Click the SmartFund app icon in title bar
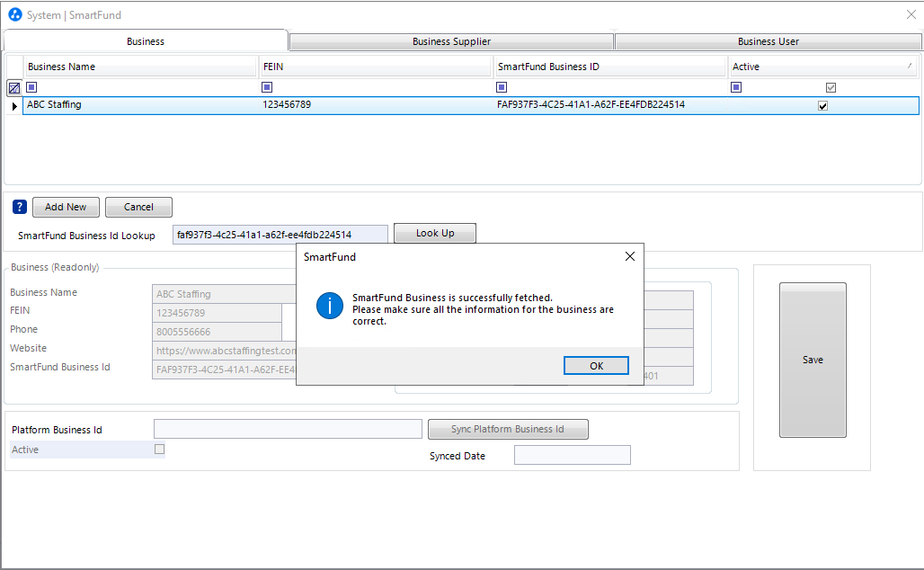 tap(15, 14)
